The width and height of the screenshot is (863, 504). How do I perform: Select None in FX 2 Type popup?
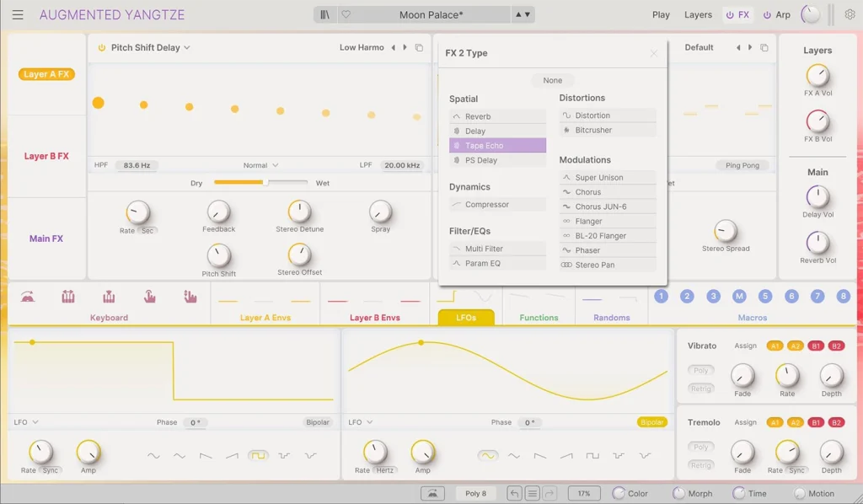tap(553, 80)
